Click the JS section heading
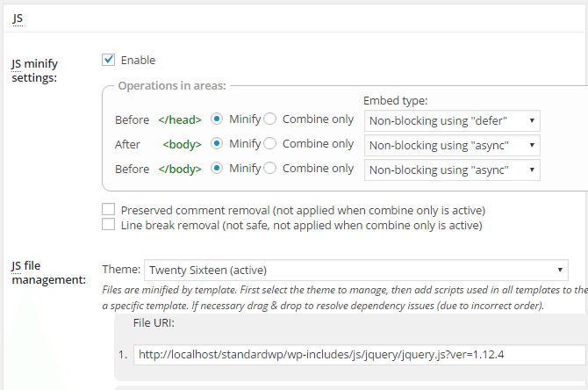This screenshot has height=390, width=588. tap(18, 18)
